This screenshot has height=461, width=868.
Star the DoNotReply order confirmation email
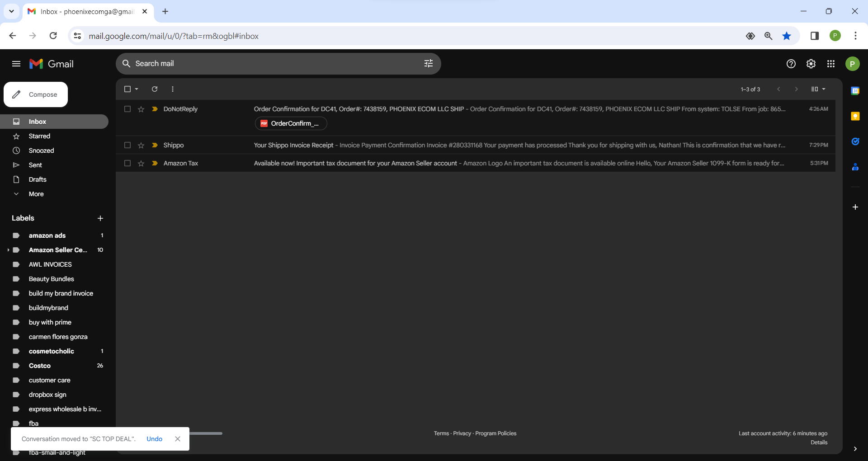point(141,109)
